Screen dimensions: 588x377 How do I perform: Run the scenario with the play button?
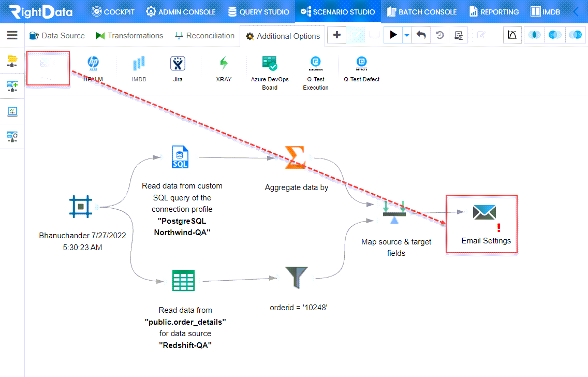coord(393,35)
